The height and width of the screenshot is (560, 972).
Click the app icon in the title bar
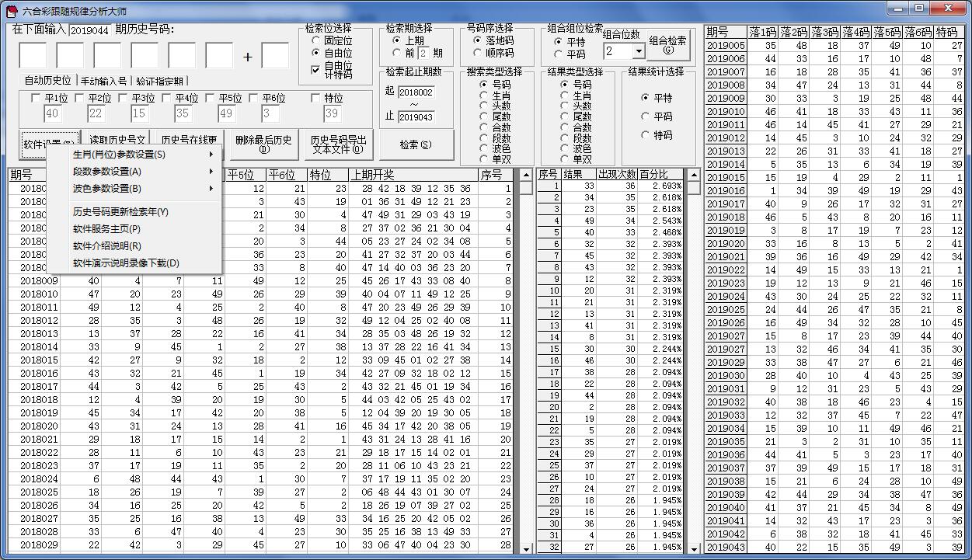11,11
